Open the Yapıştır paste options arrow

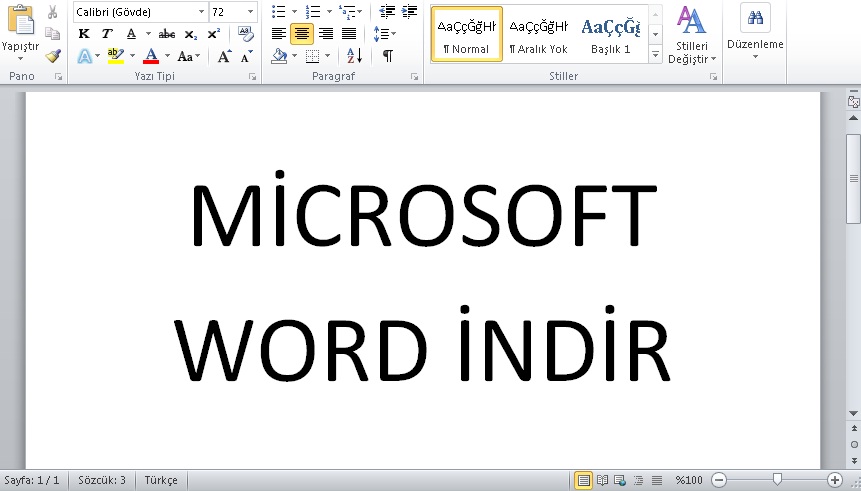tap(21, 58)
